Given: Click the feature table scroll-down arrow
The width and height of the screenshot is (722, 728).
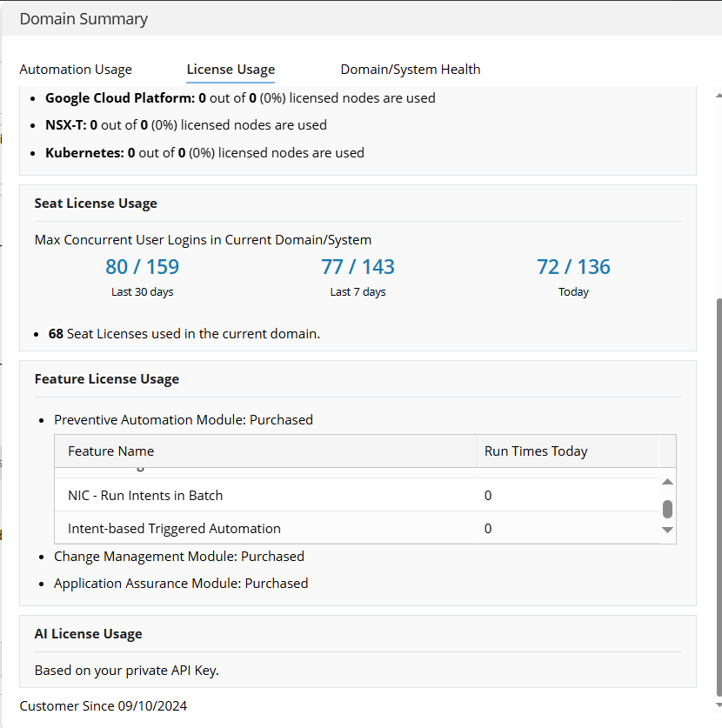Looking at the screenshot, I should [x=667, y=530].
